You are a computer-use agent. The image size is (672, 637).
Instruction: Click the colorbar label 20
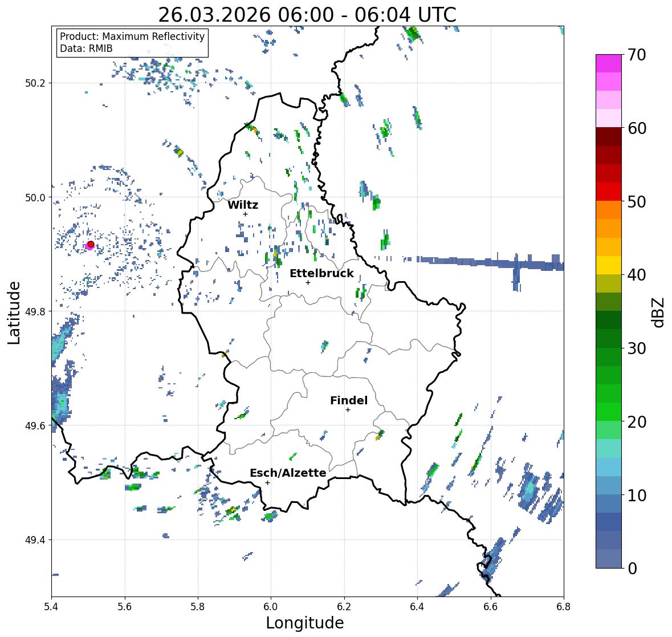[637, 422]
